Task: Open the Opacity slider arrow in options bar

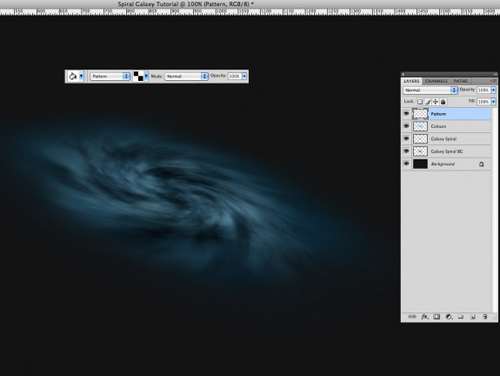Action: [x=245, y=76]
